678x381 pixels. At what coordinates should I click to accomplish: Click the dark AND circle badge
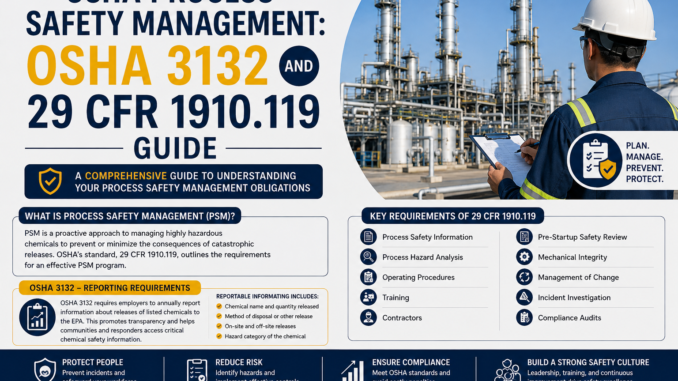coord(299,66)
